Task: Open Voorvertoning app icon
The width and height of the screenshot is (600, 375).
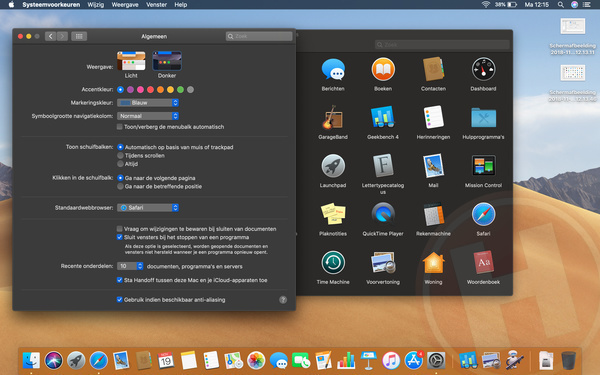Action: [x=383, y=262]
